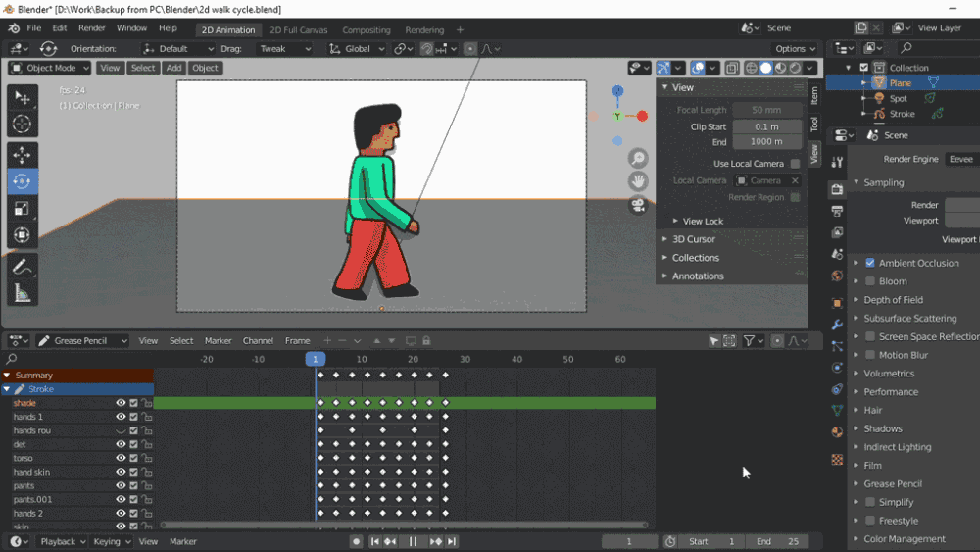Open the Grease Pencil mode dropdown

[x=82, y=340]
